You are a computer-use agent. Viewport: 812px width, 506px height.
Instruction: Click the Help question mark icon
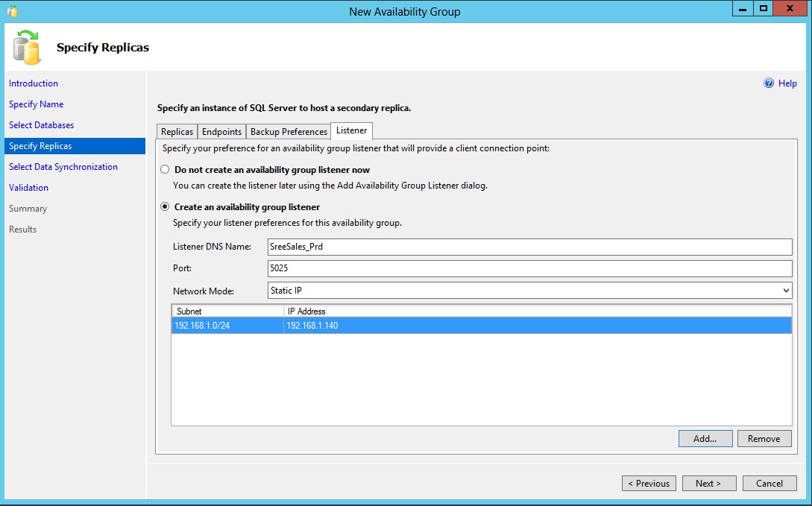tap(769, 83)
